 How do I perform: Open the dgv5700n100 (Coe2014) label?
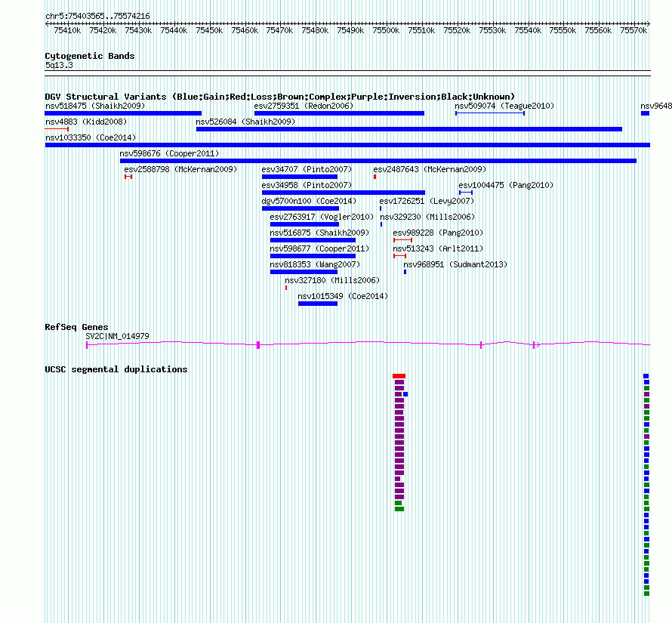click(x=309, y=201)
